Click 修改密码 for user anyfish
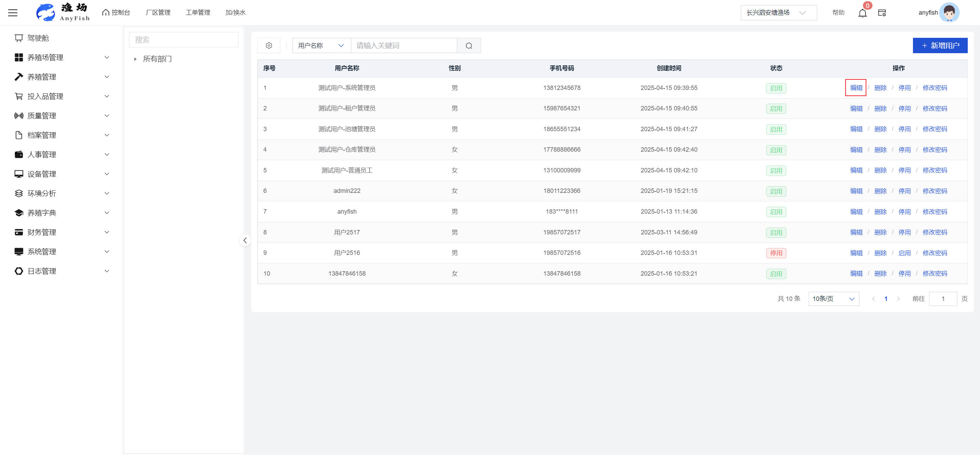 pos(934,212)
